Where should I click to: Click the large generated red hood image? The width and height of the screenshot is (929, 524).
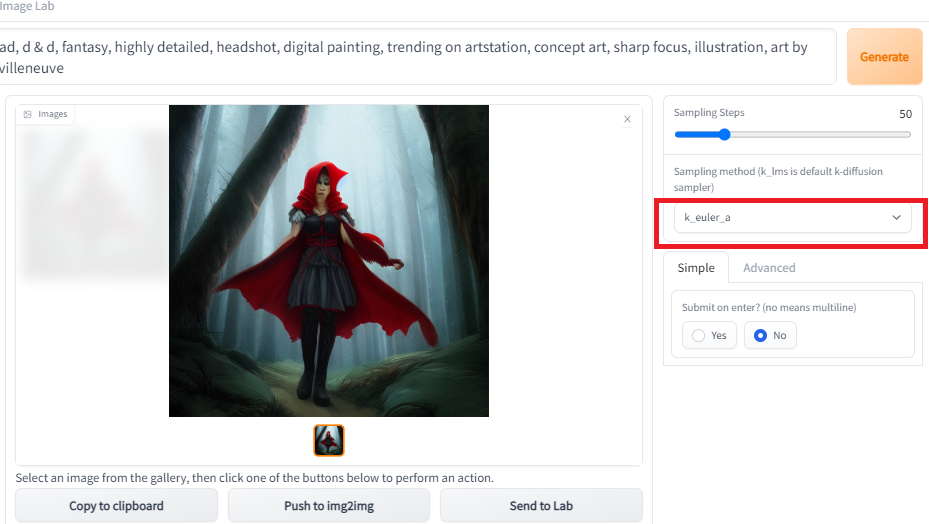pos(329,261)
